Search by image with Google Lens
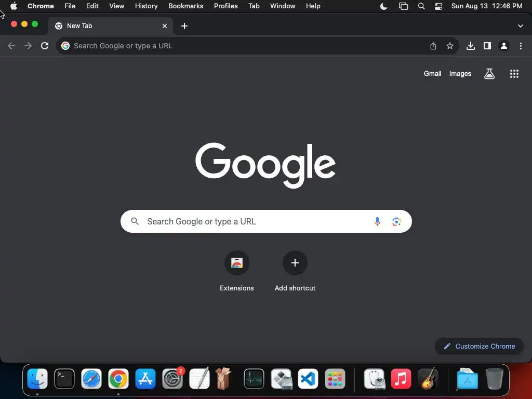532x399 pixels. [x=396, y=221]
